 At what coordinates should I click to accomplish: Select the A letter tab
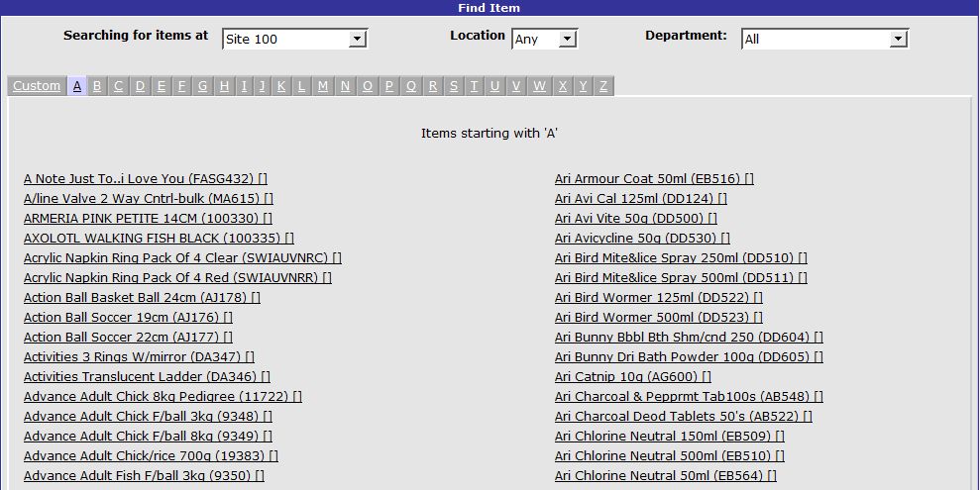point(77,86)
